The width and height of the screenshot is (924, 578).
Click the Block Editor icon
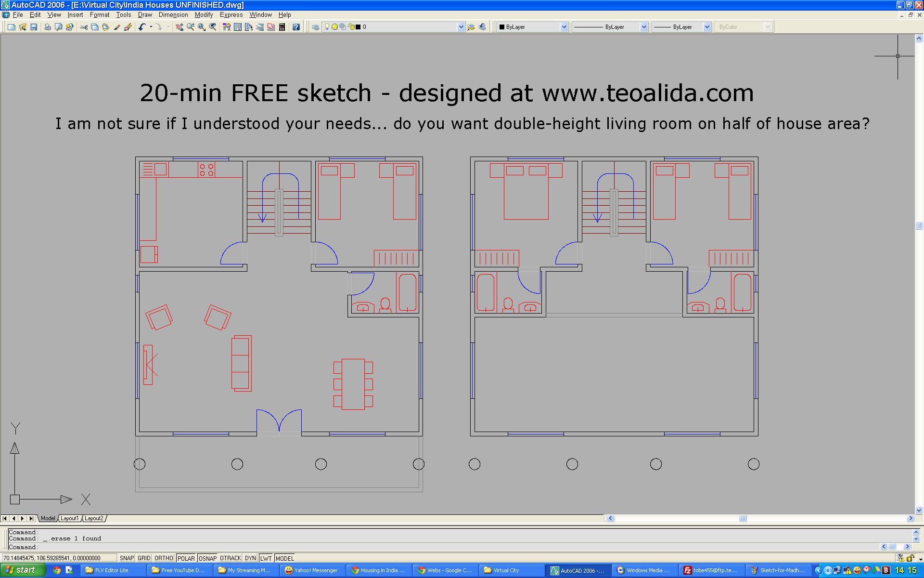tap(128, 27)
